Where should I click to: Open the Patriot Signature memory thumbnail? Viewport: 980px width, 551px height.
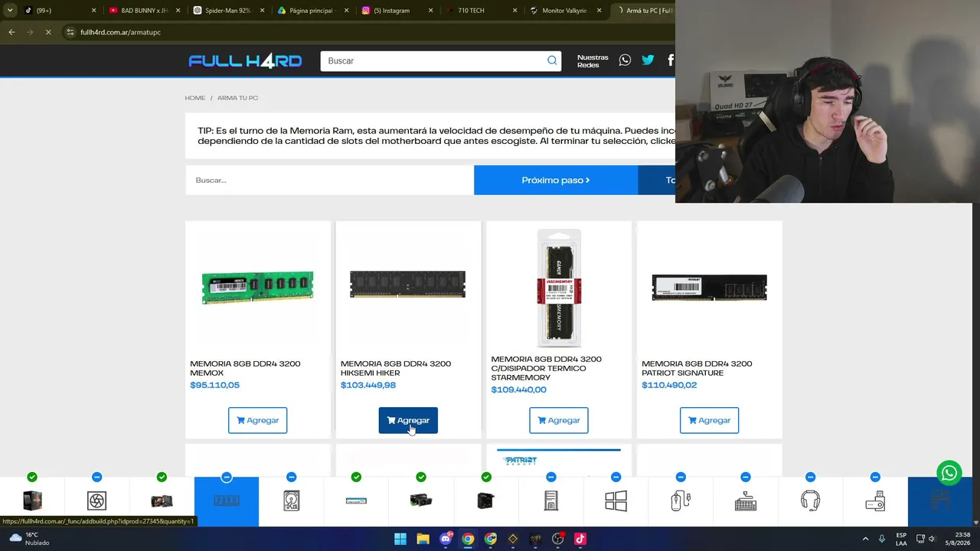pos(709,288)
